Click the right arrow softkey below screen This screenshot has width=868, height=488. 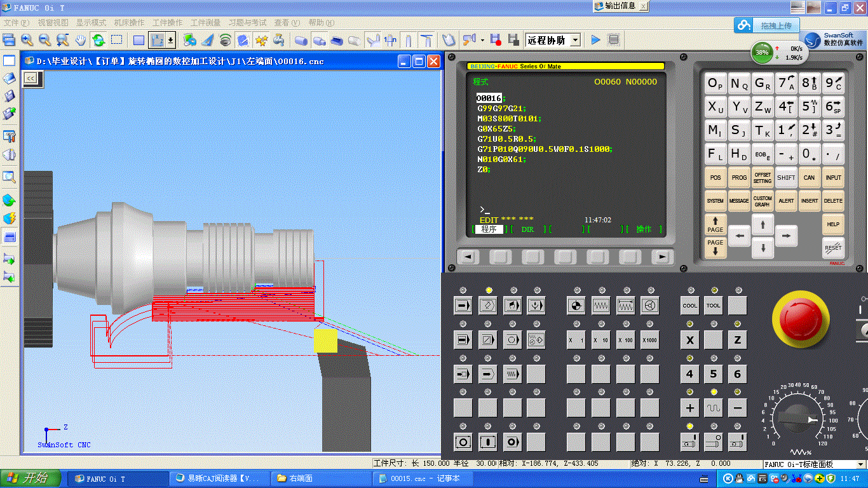[x=662, y=257]
